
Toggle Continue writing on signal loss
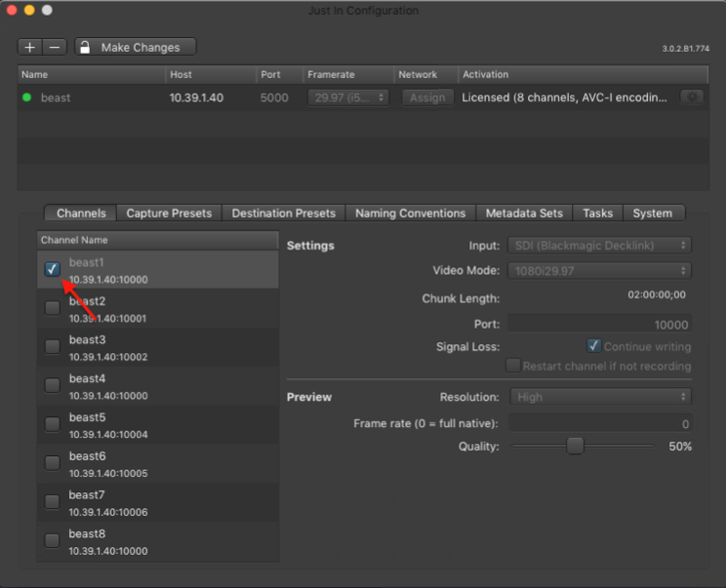(594, 345)
